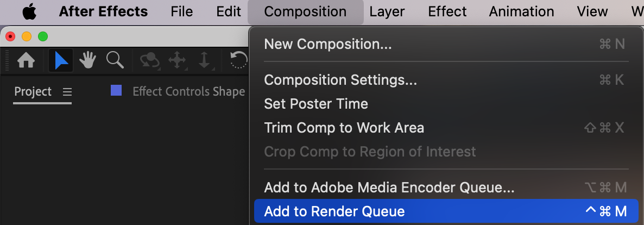Click the blue Effect Controls color swatch
The height and width of the screenshot is (225, 644).
[x=116, y=90]
